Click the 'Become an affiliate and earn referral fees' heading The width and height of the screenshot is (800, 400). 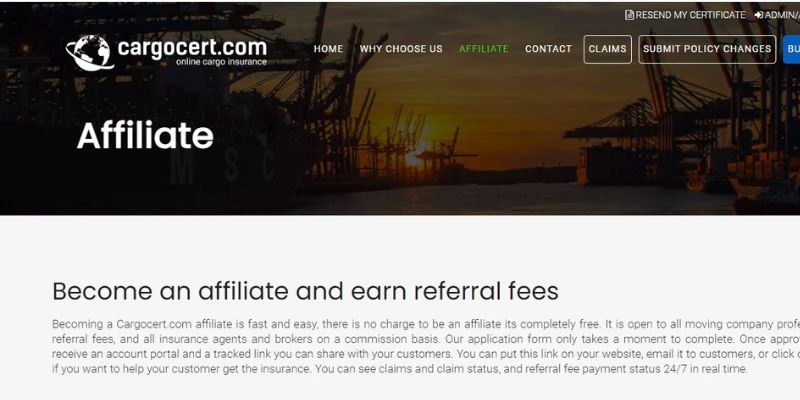[x=305, y=291]
